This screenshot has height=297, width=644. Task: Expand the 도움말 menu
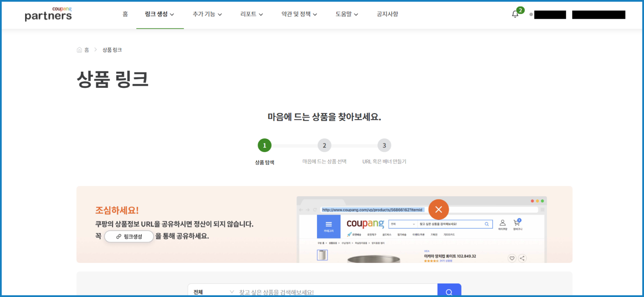(347, 14)
